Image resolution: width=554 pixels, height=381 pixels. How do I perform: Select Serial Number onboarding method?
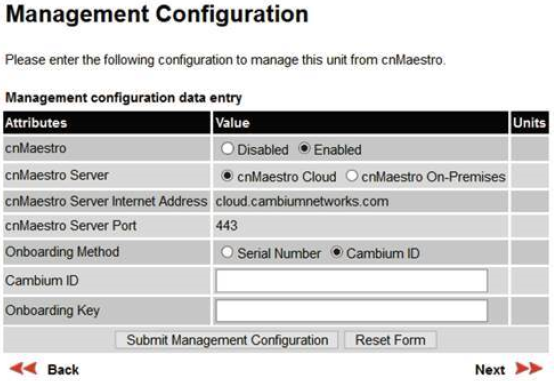(x=227, y=252)
